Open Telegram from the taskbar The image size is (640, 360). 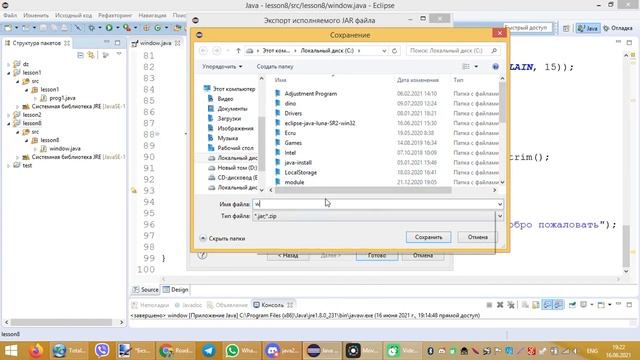[x=209, y=351]
